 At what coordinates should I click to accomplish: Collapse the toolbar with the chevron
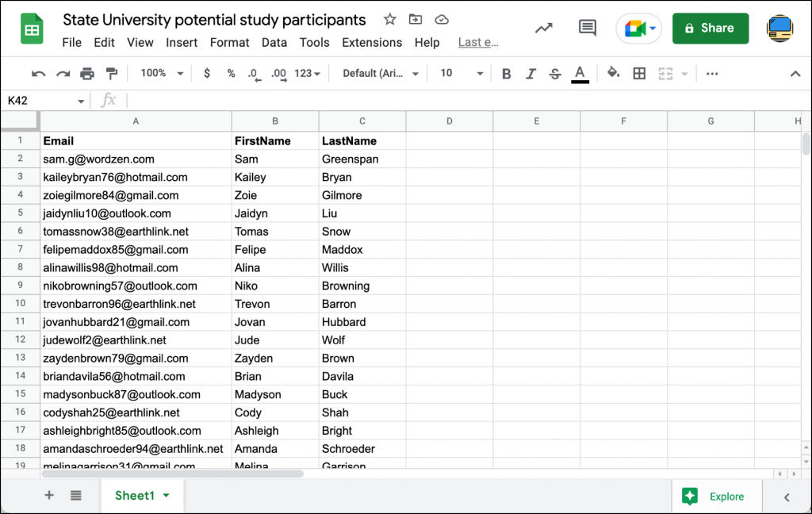pos(795,73)
